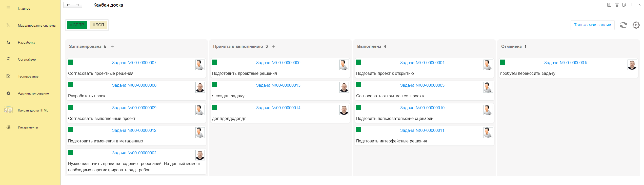644x185 pixels.
Task: Click the save icon in top toolbar
Action: 609,5
